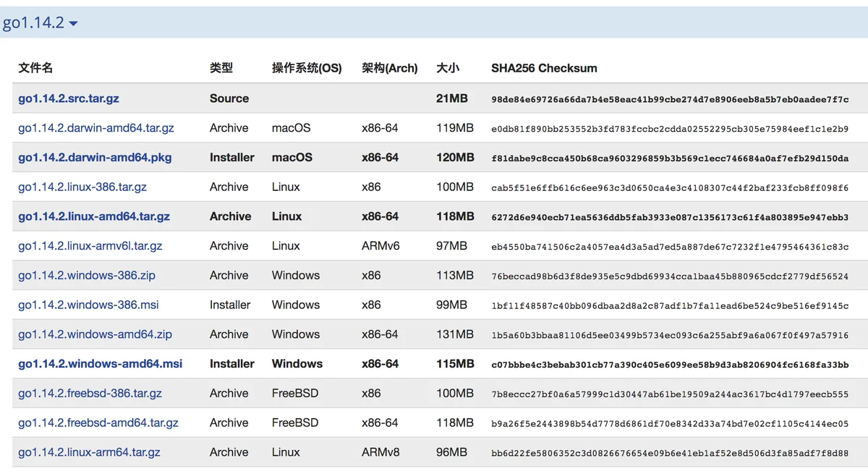This screenshot has width=868, height=474.
Task: Download go1.14.2.linux-amd64.tar.gz archive
Action: pos(94,216)
